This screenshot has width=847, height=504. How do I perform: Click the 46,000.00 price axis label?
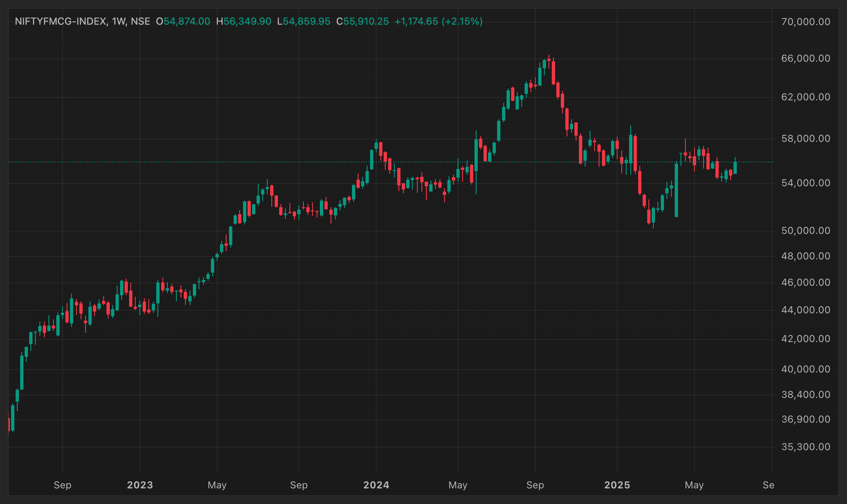click(806, 282)
